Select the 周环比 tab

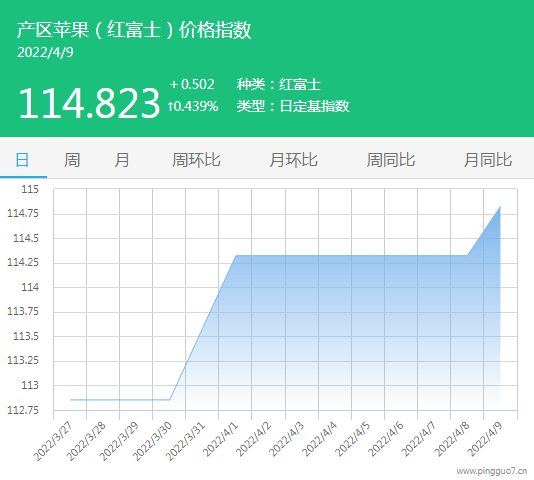[196, 160]
